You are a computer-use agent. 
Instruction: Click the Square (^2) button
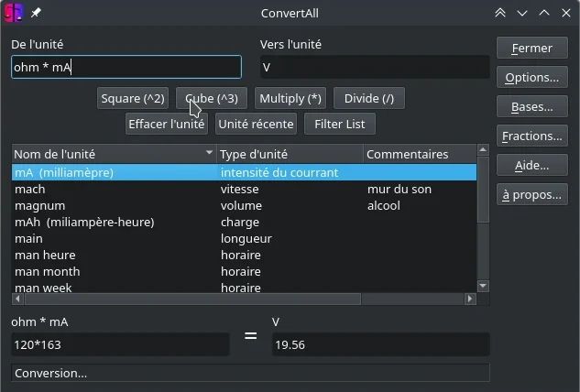point(133,98)
